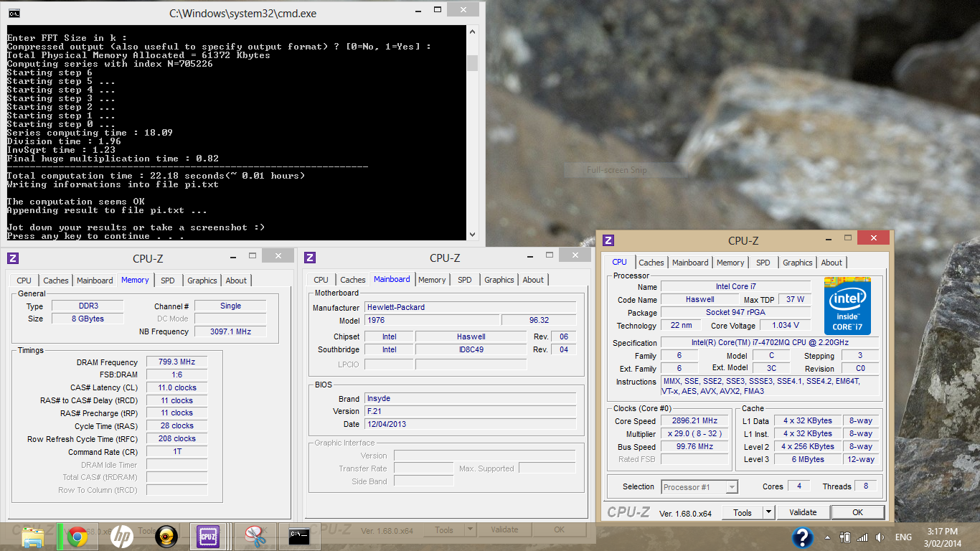The width and height of the screenshot is (980, 551).
Task: Click the NB Frequency value 3097.1 MHz
Action: point(230,331)
